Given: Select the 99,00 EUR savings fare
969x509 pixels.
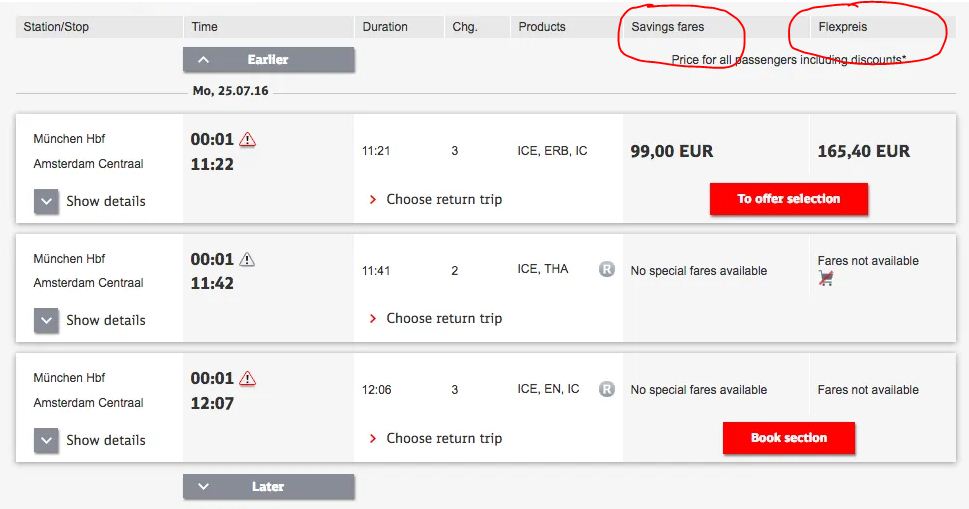Looking at the screenshot, I should tap(672, 152).
